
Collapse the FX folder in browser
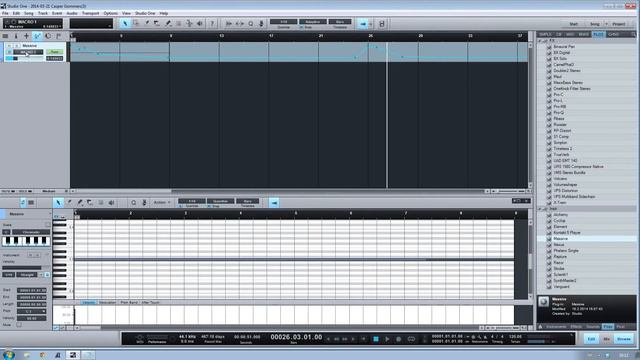tap(540, 41)
